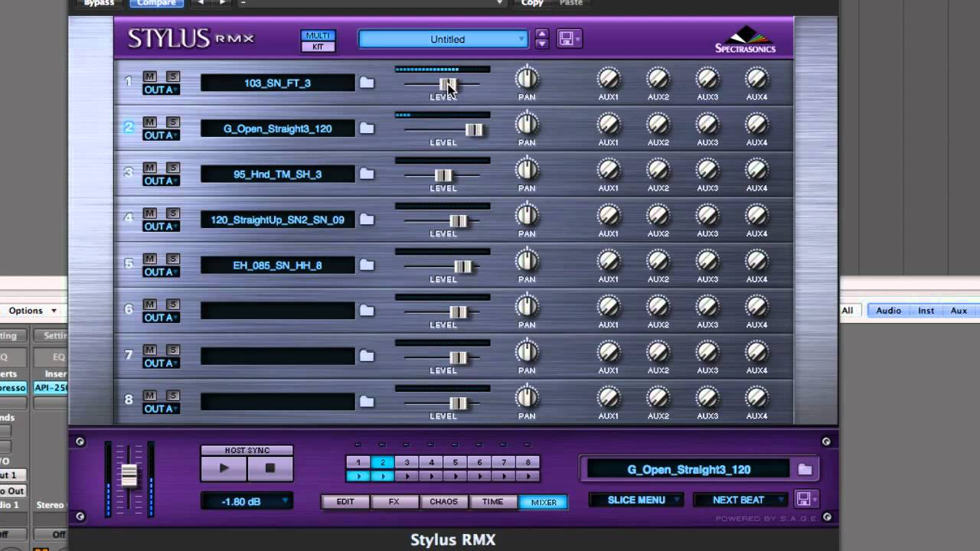Open folder browser for part 1 103_SN_FT_3

pyautogui.click(x=367, y=83)
